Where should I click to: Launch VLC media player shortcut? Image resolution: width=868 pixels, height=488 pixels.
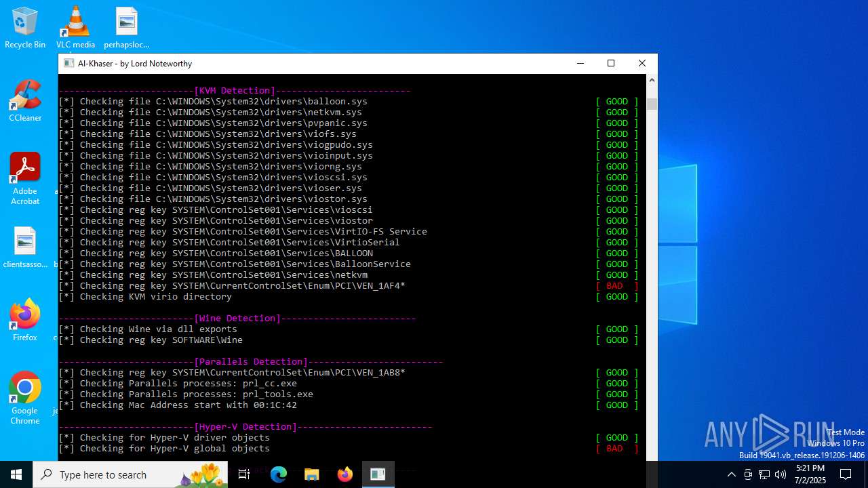tap(75, 28)
